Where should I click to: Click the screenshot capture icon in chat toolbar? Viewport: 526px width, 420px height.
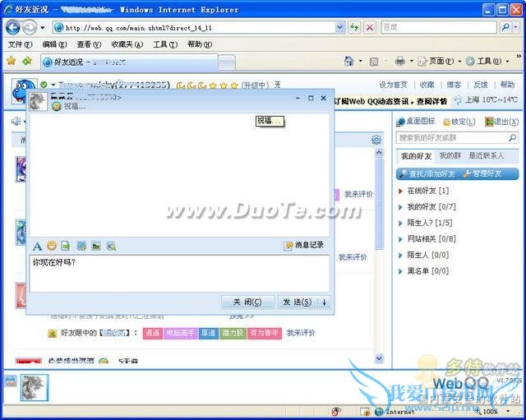coord(81,246)
